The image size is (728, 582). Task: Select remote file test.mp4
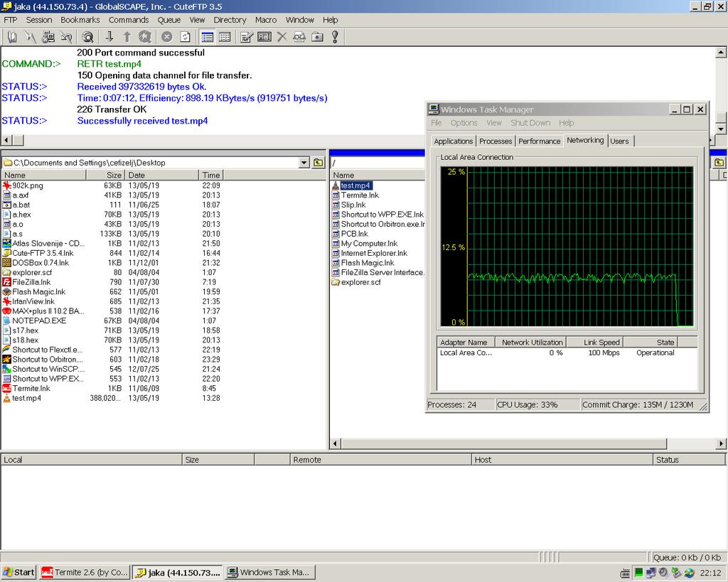(x=355, y=185)
